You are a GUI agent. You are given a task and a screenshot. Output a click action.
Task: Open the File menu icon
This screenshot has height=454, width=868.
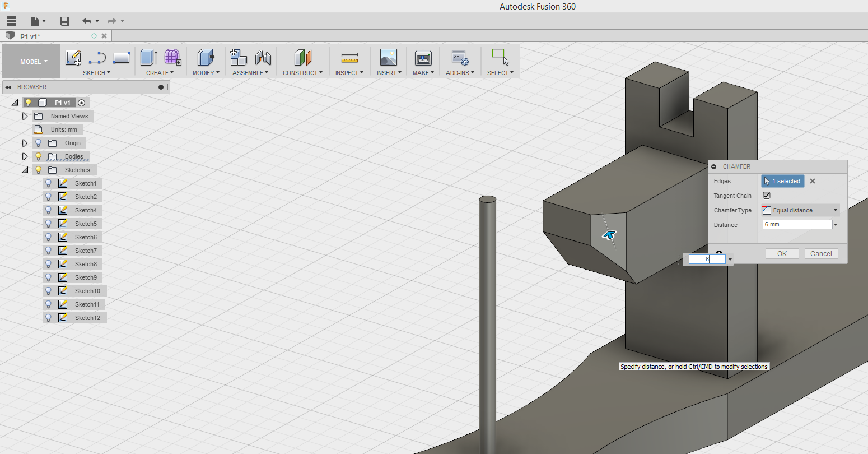(38, 21)
